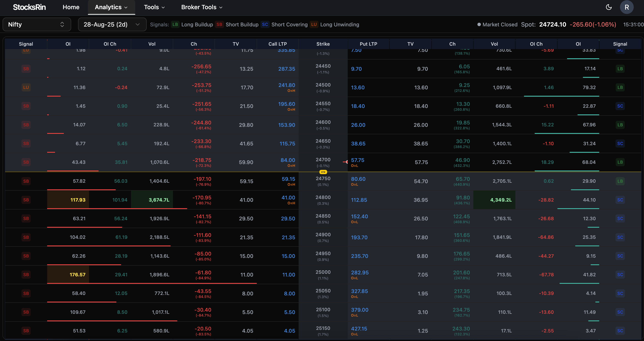Select the 25000 strike cell

pyautogui.click(x=323, y=275)
